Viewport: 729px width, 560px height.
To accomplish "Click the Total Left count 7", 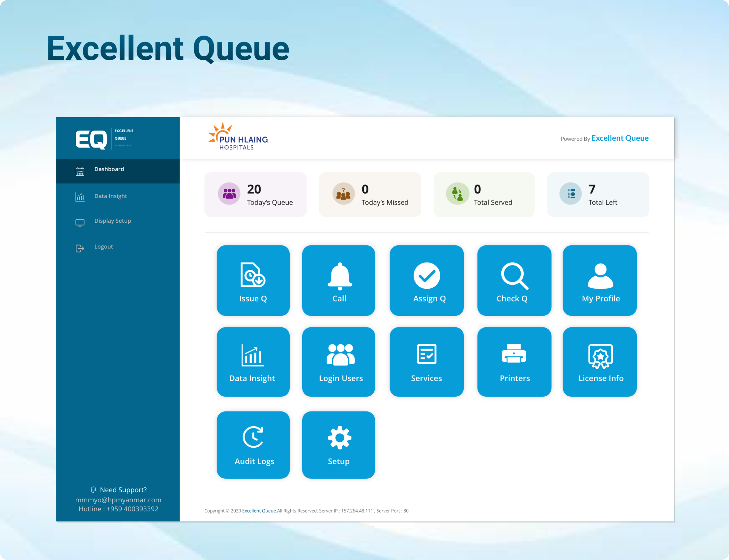I will click(x=592, y=189).
